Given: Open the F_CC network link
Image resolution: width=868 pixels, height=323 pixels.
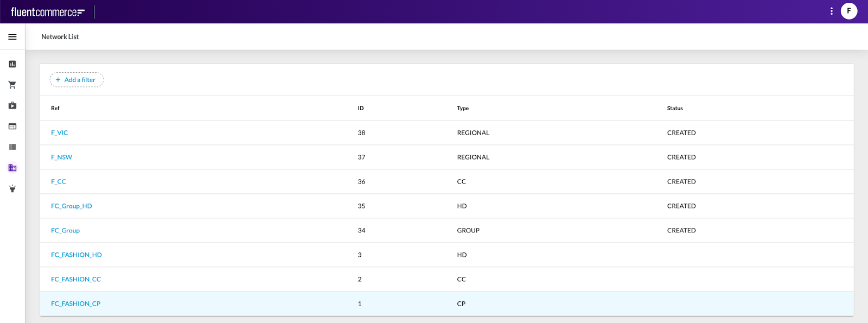Looking at the screenshot, I should coord(59,182).
